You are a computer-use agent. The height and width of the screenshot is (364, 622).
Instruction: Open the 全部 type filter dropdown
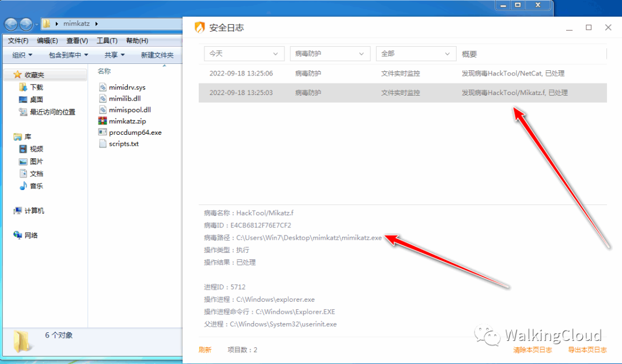point(416,54)
